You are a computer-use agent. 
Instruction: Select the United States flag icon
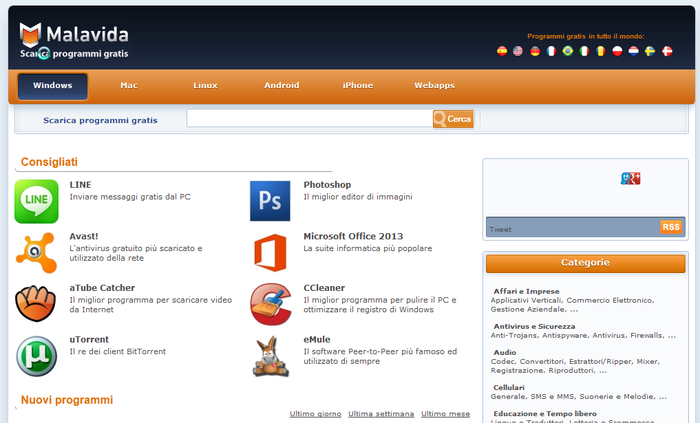518,51
